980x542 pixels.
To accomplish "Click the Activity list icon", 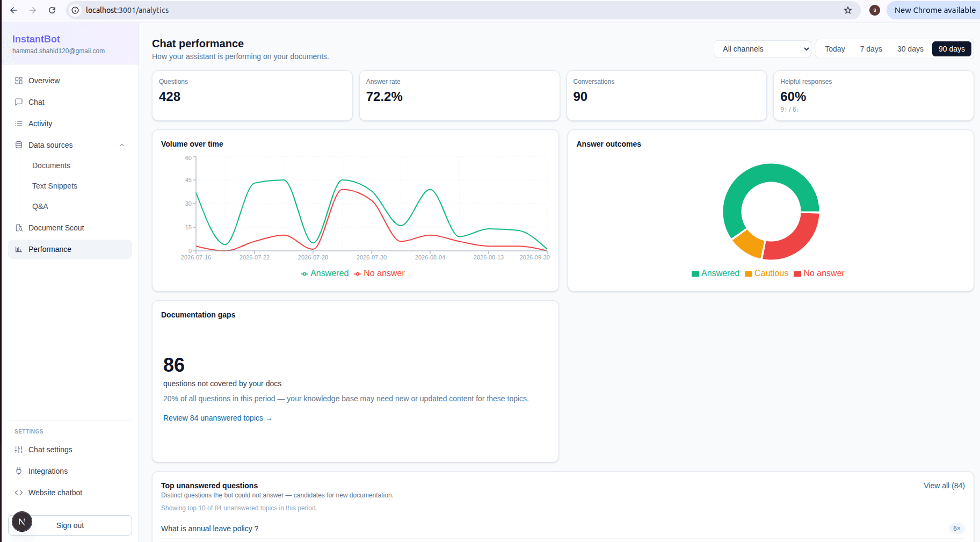I will tap(19, 124).
